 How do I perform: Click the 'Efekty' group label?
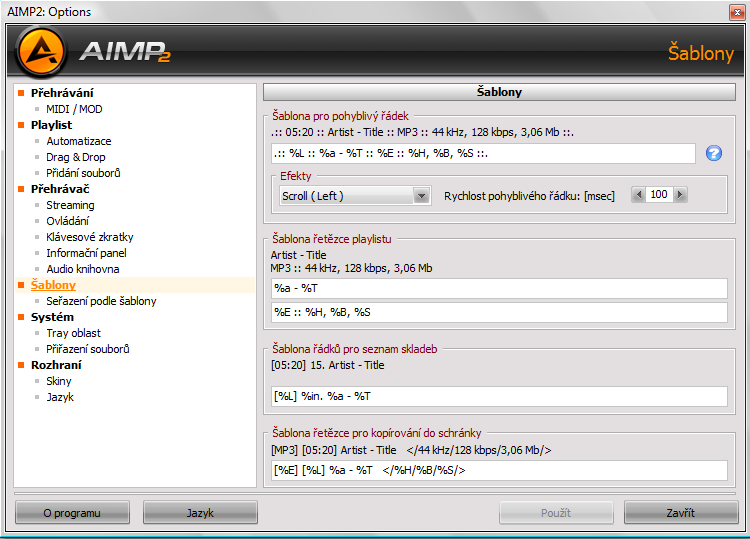pos(296,176)
